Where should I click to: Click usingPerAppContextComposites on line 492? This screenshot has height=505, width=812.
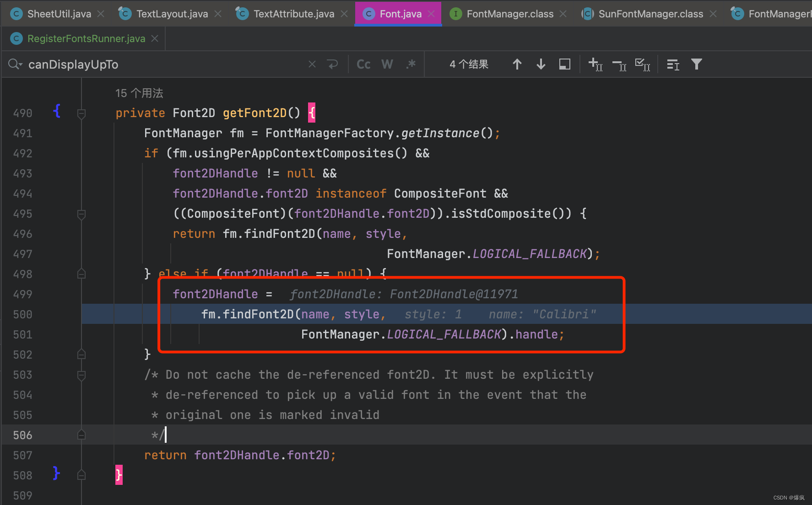(x=294, y=153)
